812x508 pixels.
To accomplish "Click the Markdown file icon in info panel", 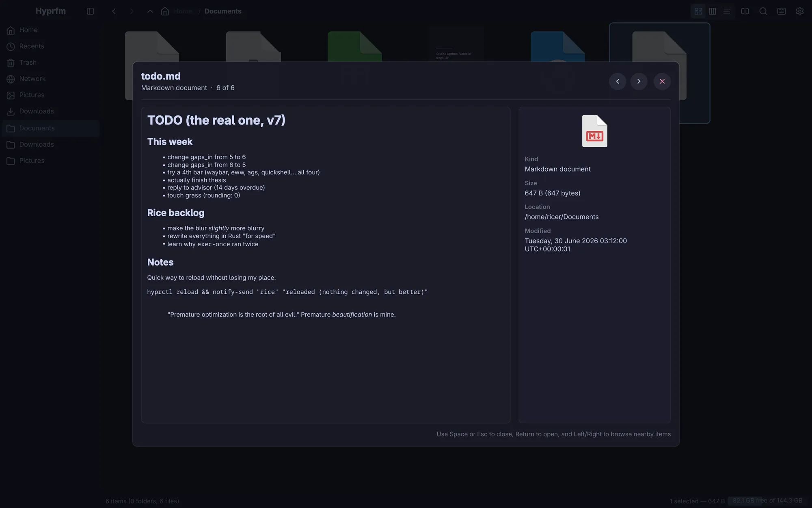I will (x=595, y=131).
